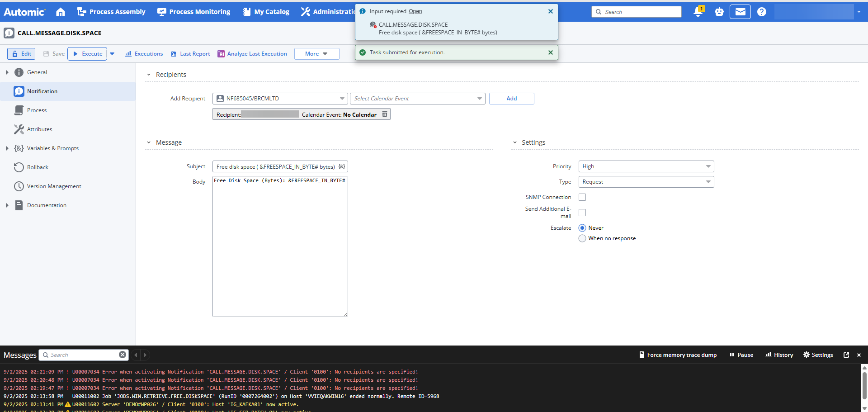This screenshot has width=868, height=412.
Task: Open the Execute dropdown arrow
Action: [112, 54]
